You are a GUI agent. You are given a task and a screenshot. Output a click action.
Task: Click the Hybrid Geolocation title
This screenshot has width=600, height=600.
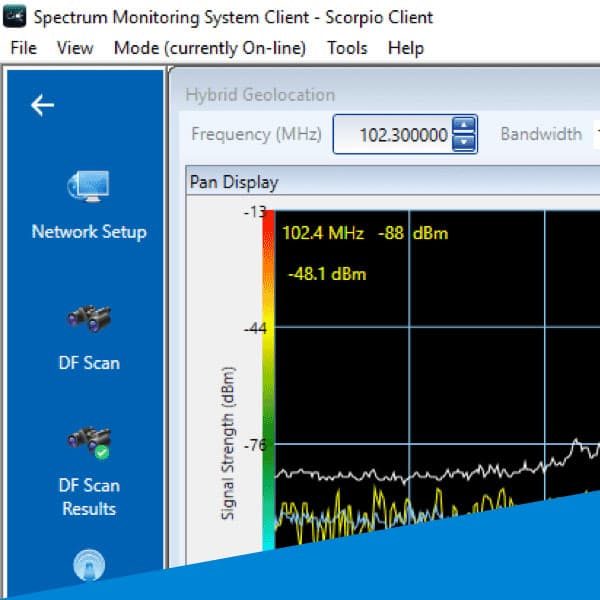pos(261,95)
